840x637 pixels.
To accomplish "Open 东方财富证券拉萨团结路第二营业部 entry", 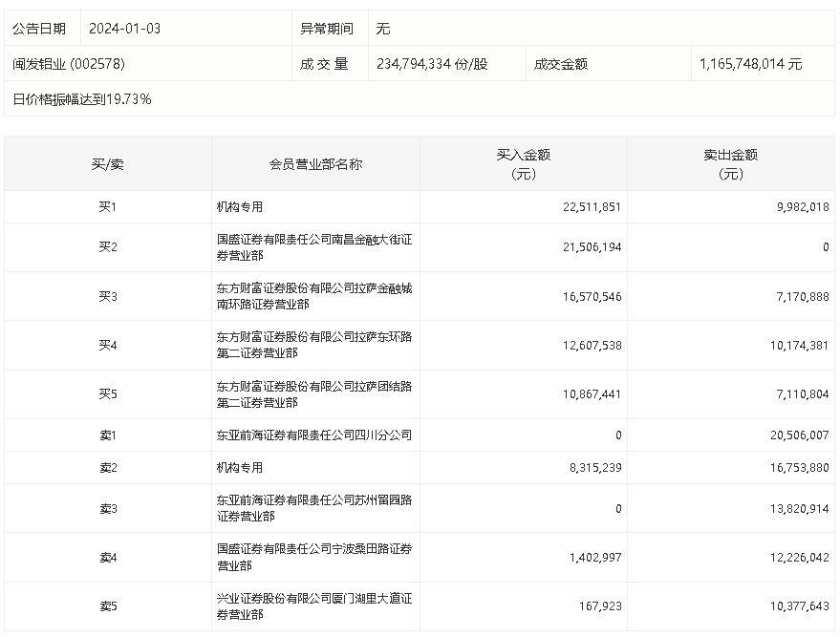I will [x=313, y=394].
